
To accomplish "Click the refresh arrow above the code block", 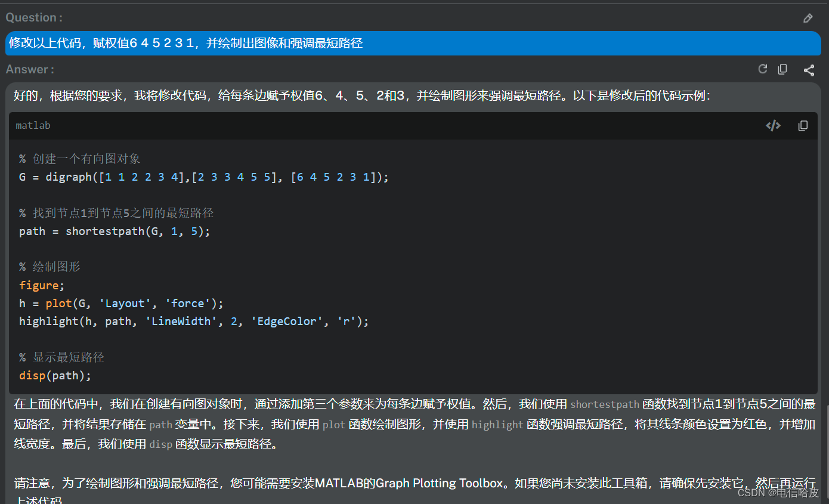I will [x=763, y=69].
